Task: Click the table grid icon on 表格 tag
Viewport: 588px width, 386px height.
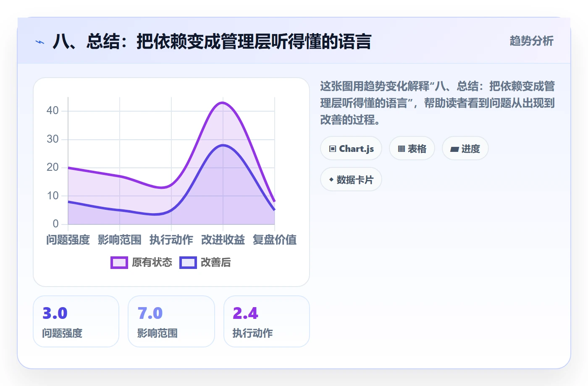Action: click(402, 149)
